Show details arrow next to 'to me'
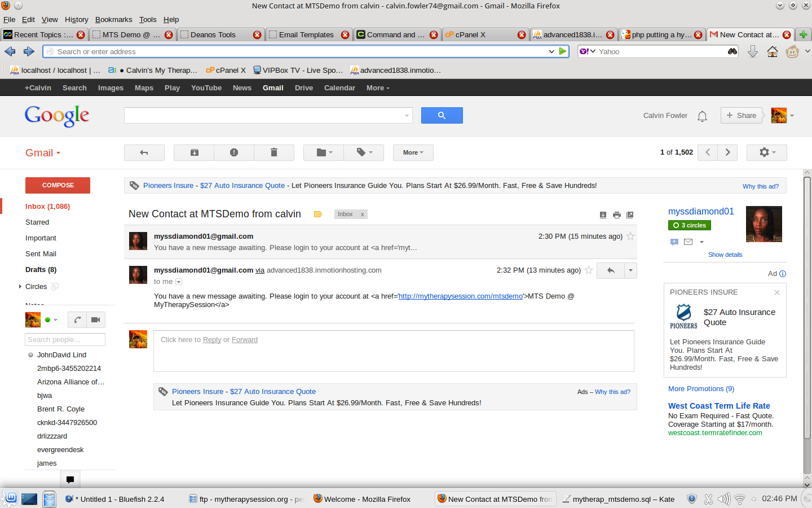The height and width of the screenshot is (508, 812). [179, 282]
